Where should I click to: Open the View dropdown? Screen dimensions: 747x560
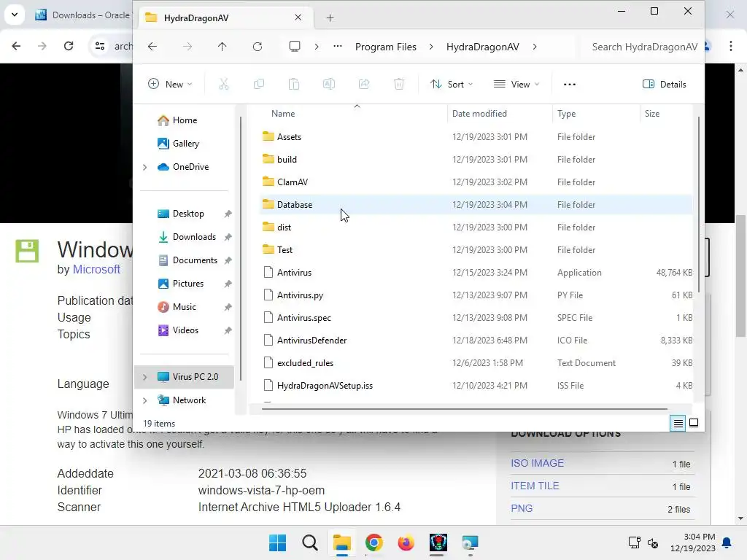pos(516,85)
